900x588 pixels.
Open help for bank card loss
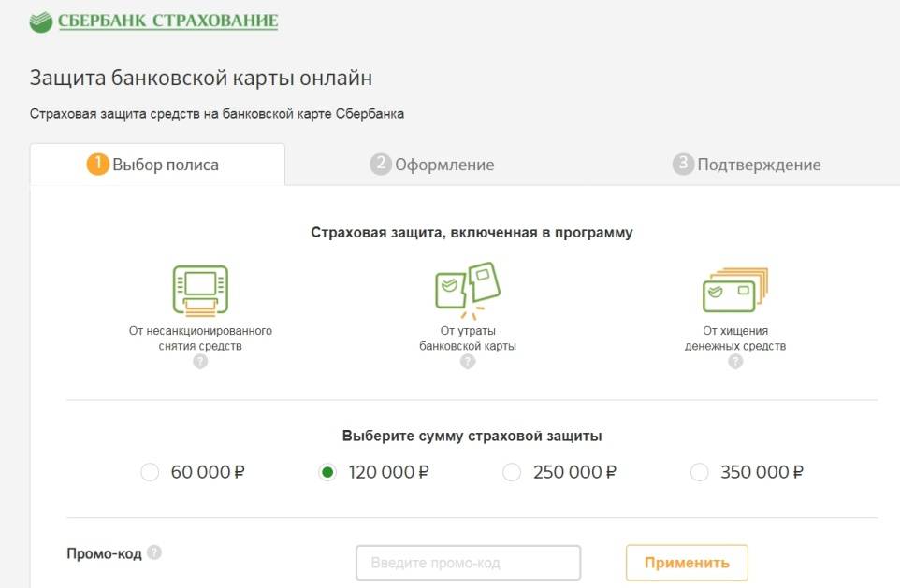pyautogui.click(x=468, y=362)
